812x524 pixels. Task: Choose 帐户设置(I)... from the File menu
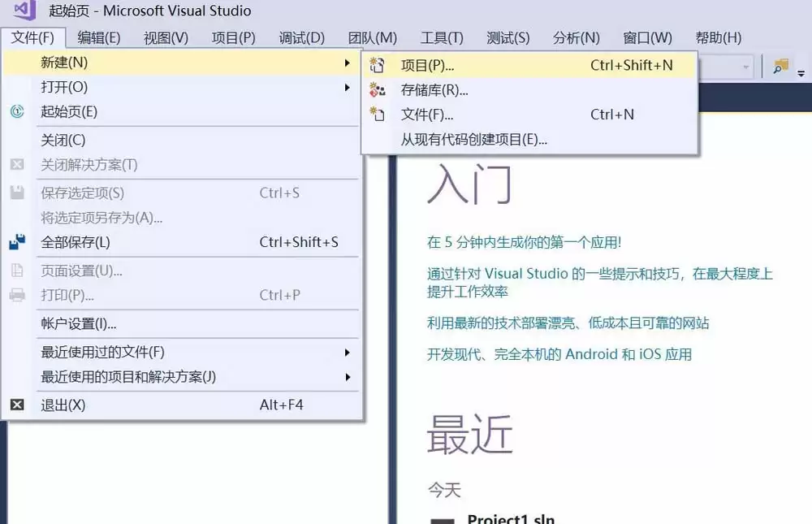point(79,323)
